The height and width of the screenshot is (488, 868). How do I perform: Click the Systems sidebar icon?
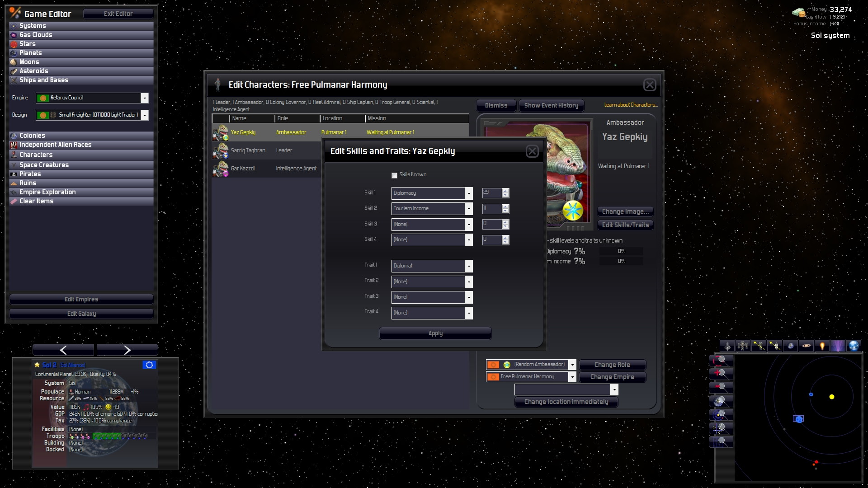click(x=14, y=25)
